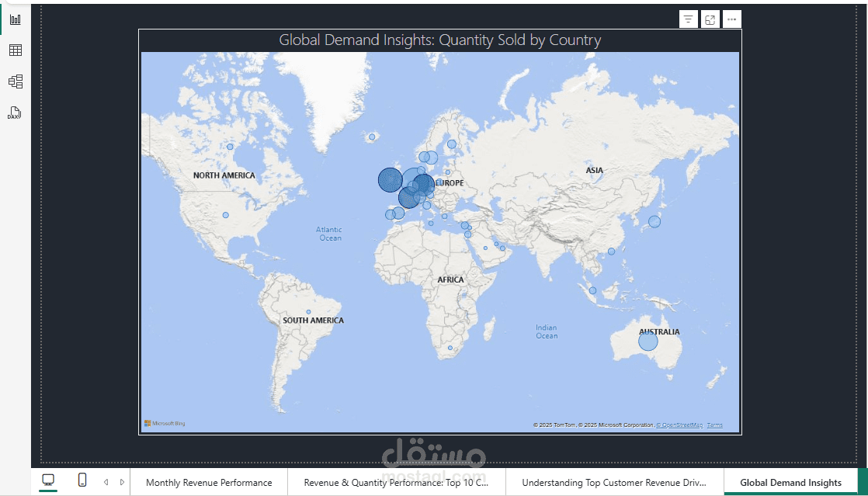Switch to Table view in the sidebar

point(16,50)
